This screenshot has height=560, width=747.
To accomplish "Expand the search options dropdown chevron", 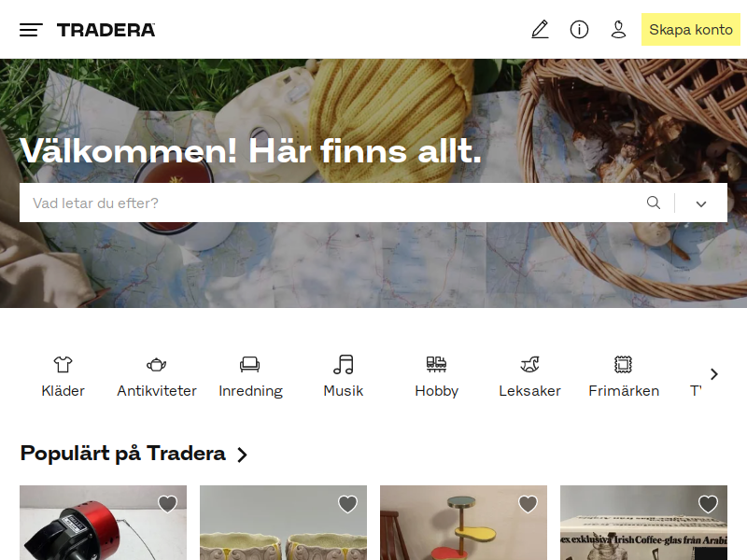I will click(x=701, y=203).
